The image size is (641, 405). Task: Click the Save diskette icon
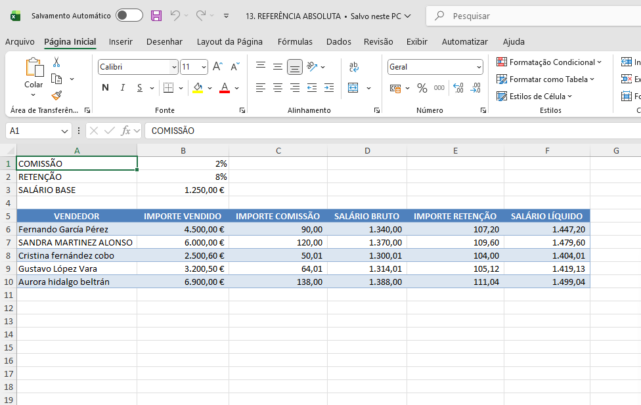pos(156,16)
